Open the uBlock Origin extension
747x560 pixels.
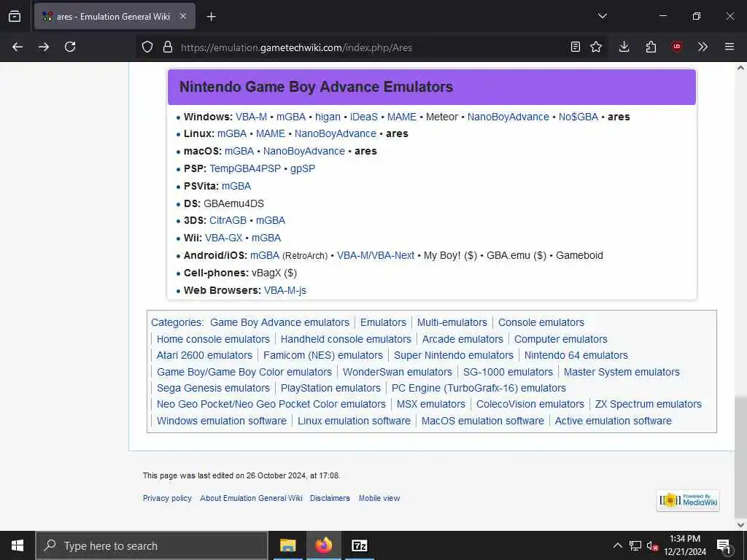(x=676, y=47)
